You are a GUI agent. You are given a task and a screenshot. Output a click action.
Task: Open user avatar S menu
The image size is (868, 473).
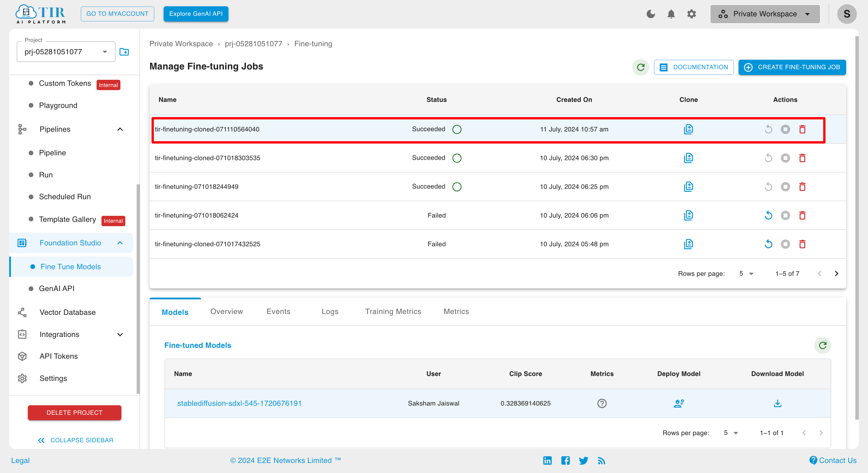(x=846, y=14)
